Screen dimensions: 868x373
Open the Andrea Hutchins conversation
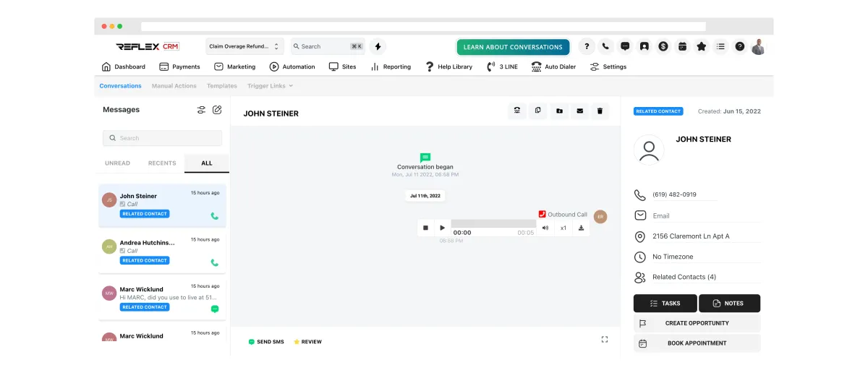point(163,252)
